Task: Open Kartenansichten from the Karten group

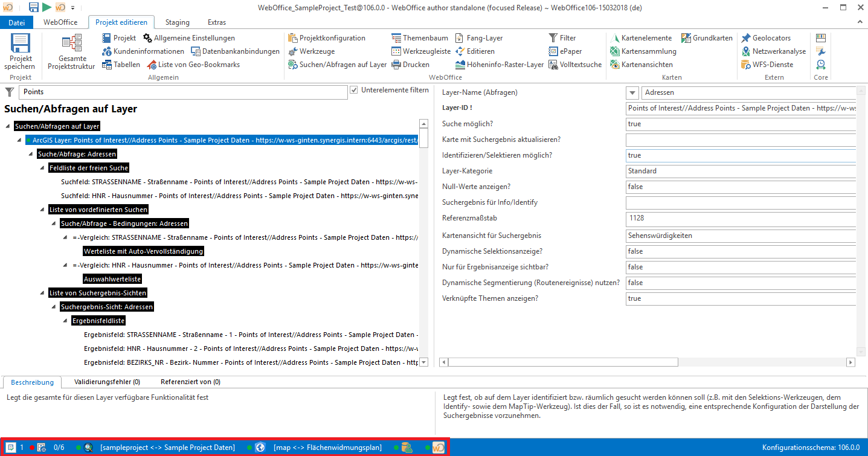Action: pyautogui.click(x=615, y=65)
